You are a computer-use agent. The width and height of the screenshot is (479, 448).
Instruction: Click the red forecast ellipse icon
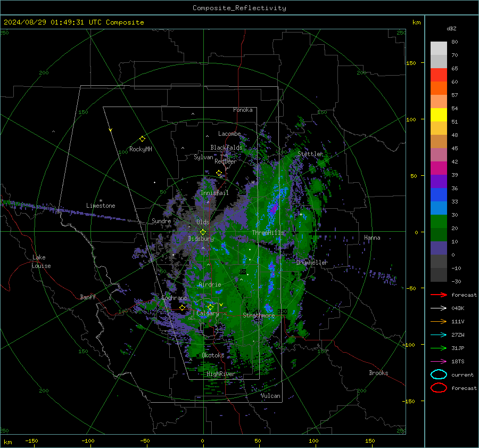tap(439, 388)
